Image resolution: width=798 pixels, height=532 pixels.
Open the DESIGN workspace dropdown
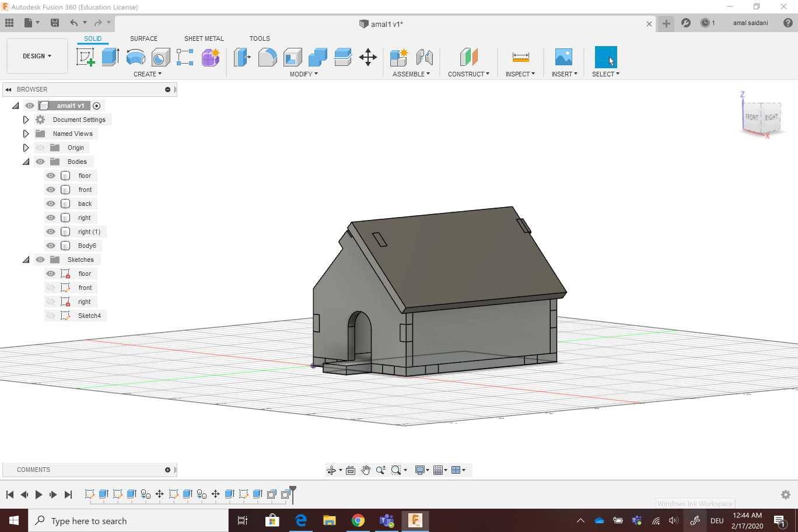pyautogui.click(x=37, y=56)
